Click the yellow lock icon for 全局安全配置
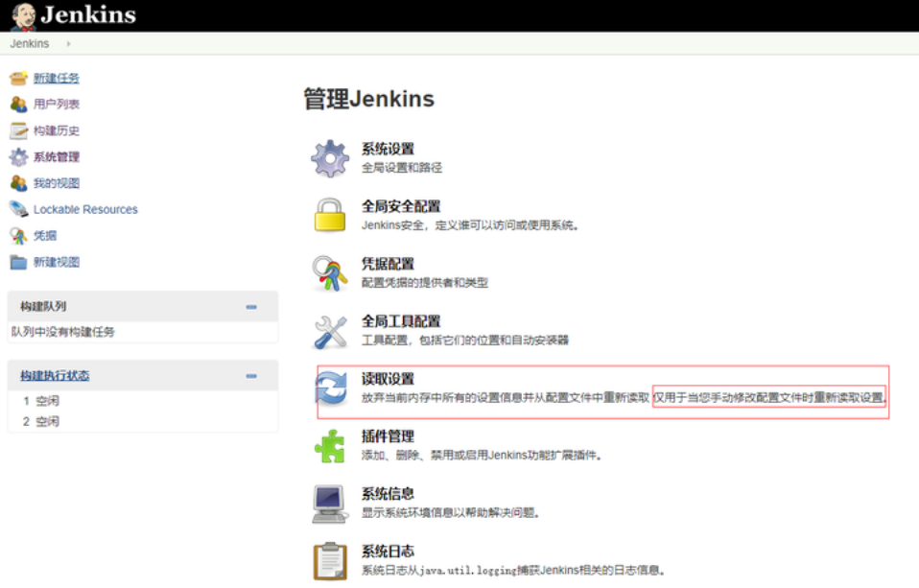Image resolution: width=919 pixels, height=588 pixels. pyautogui.click(x=330, y=213)
